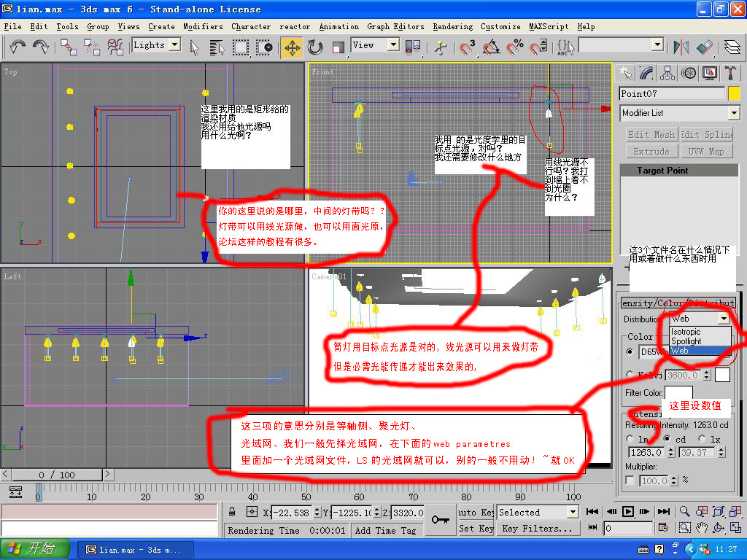The width and height of the screenshot is (747, 560).
Task: Switch to the Modify command panel
Action: click(646, 74)
